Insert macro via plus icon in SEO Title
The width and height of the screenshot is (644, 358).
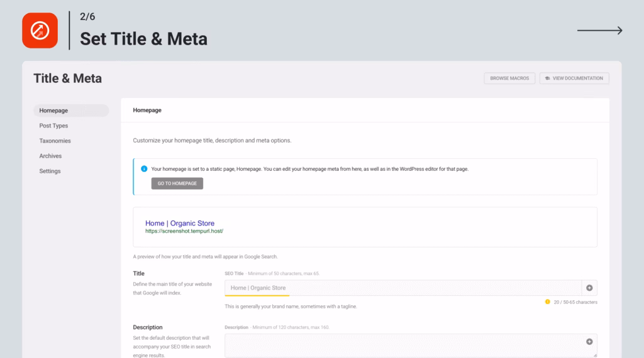pyautogui.click(x=589, y=288)
